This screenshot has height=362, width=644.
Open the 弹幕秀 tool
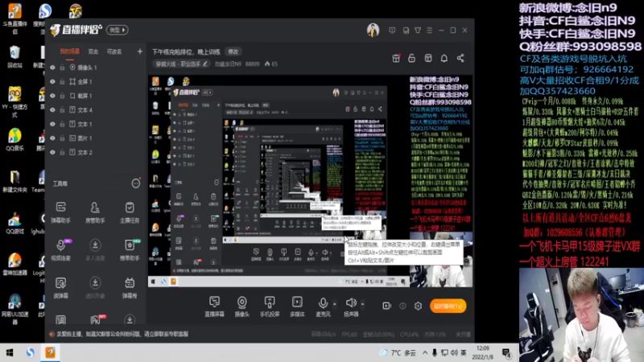tap(130, 287)
